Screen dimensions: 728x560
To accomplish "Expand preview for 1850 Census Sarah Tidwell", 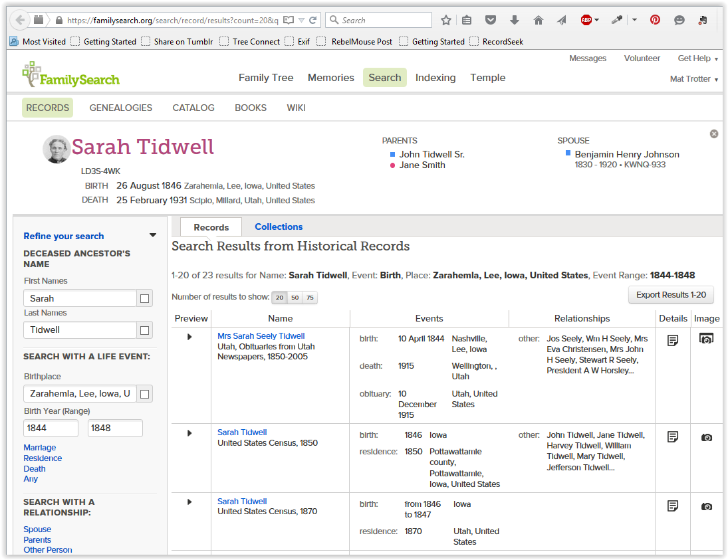I will [x=189, y=433].
